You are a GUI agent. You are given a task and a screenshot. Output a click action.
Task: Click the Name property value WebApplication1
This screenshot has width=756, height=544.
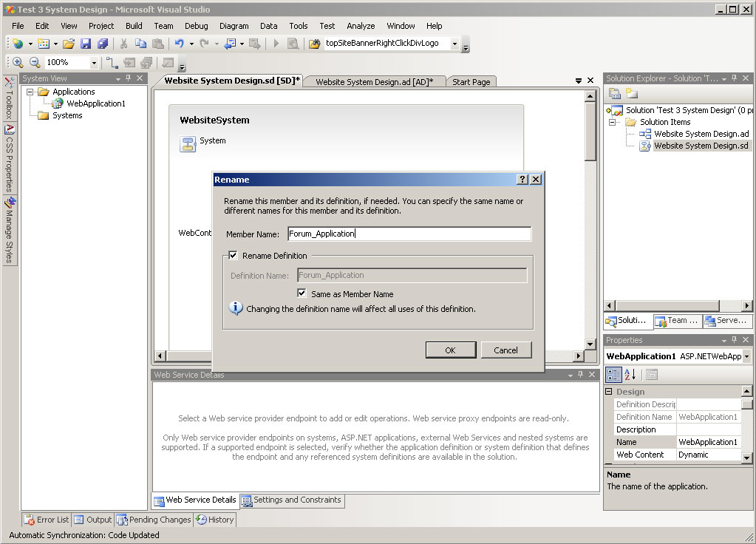pos(708,442)
